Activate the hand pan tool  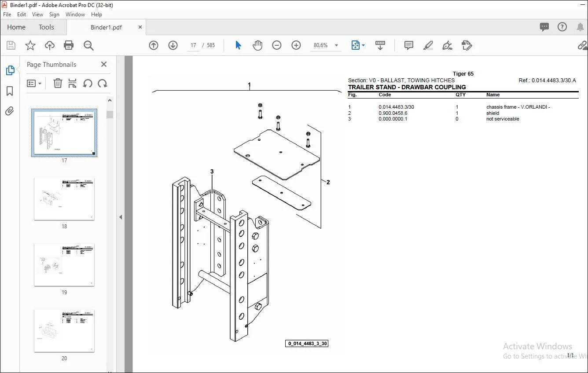point(257,45)
